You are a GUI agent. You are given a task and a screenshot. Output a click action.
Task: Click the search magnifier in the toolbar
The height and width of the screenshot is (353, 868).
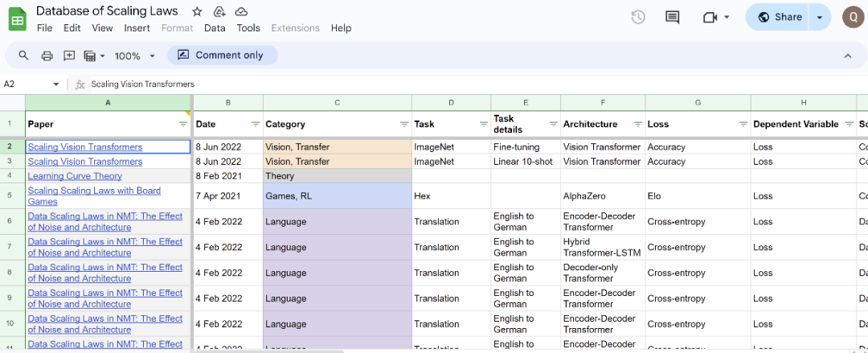pos(23,55)
